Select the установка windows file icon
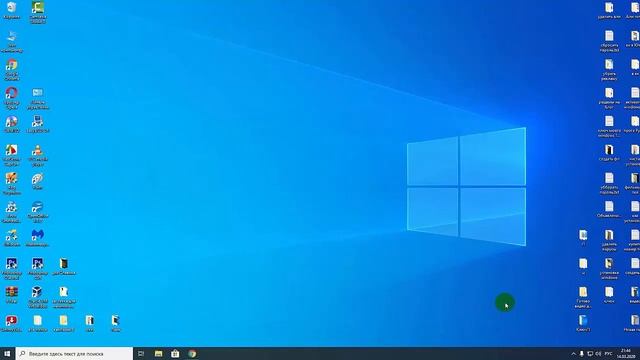640x360 pixels. point(609,269)
